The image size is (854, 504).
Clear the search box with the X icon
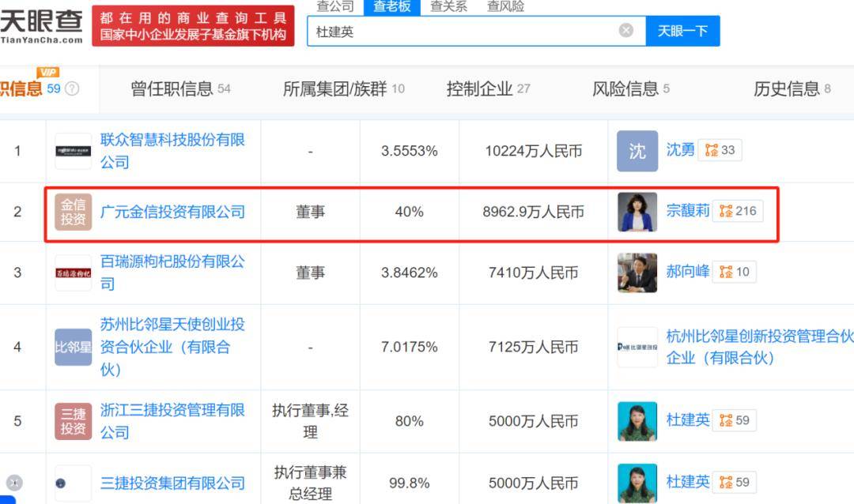(x=625, y=30)
